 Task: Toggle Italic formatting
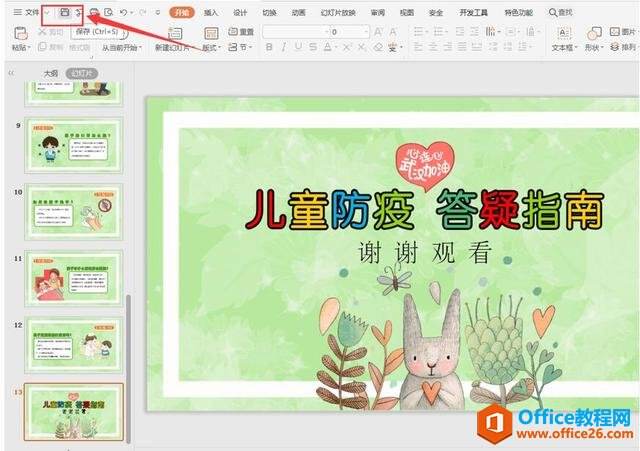tap(284, 47)
